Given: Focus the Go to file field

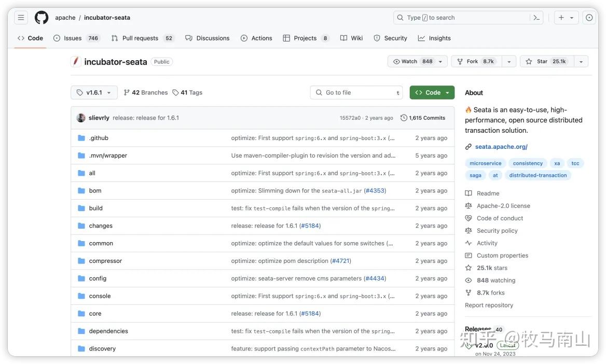Looking at the screenshot, I should (356, 92).
